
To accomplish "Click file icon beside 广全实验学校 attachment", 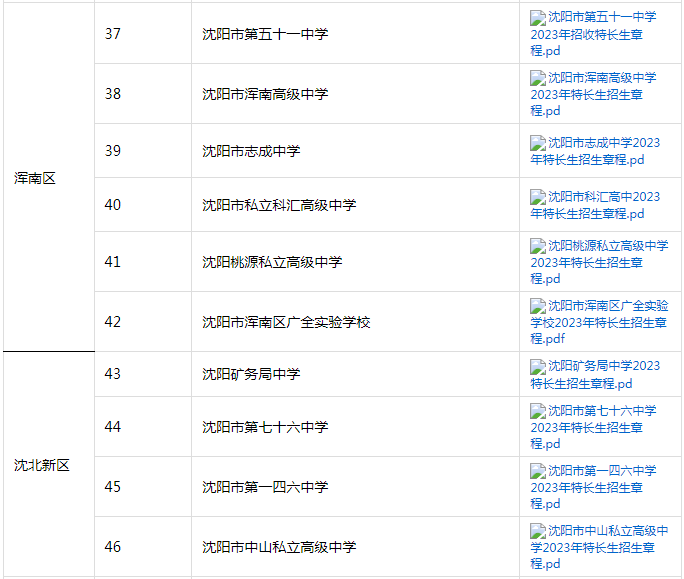I will pyautogui.click(x=538, y=306).
